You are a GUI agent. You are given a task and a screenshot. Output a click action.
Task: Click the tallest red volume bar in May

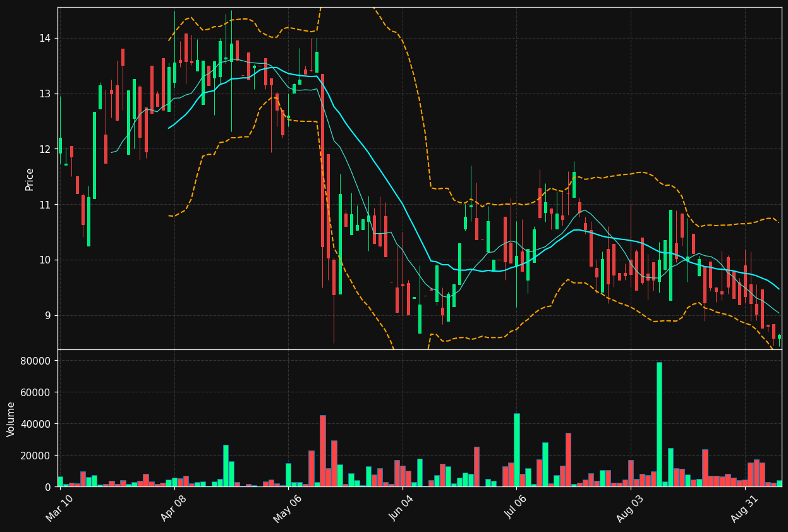[x=323, y=451]
